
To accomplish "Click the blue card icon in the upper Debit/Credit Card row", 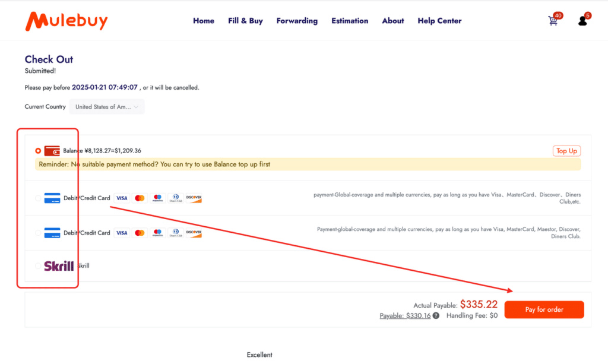I will pos(52,198).
